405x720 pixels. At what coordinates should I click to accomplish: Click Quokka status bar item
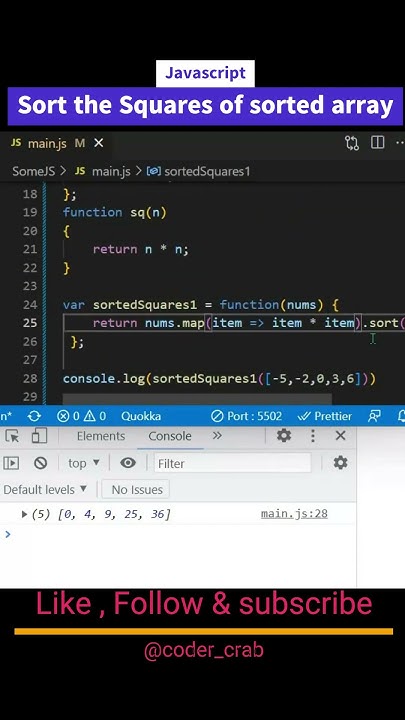pos(141,416)
